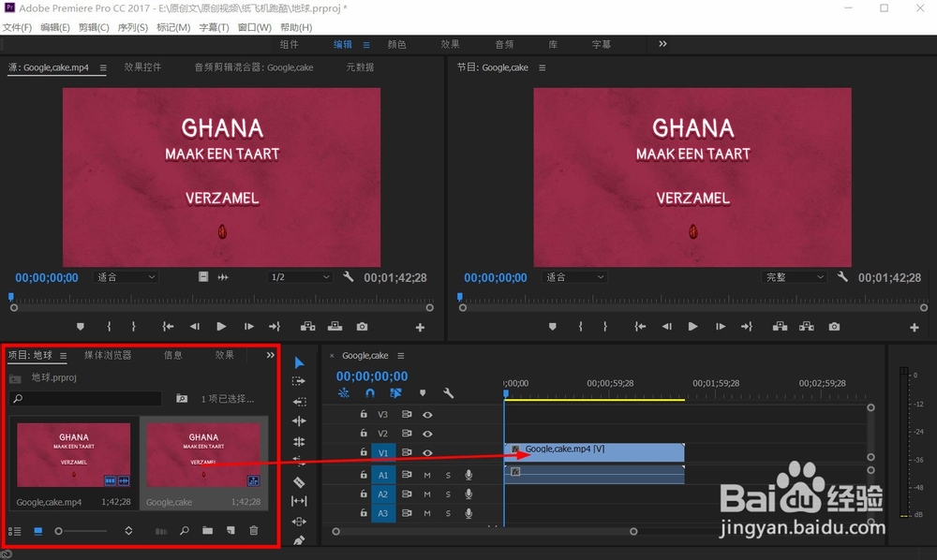The height and width of the screenshot is (560, 937).
Task: Open sort icons menu in Project panel
Action: (128, 530)
